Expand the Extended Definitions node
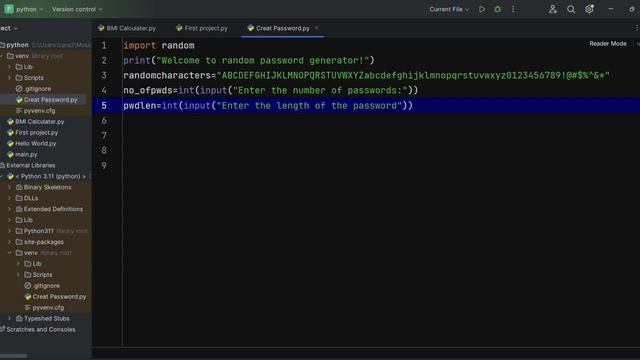This screenshot has width=640, height=360. coord(10,209)
